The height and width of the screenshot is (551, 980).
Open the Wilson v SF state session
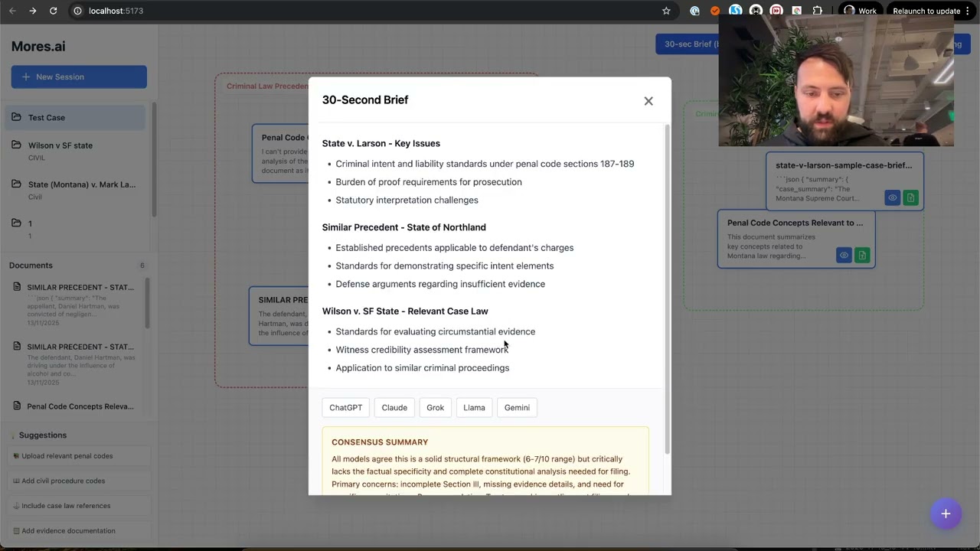click(75, 151)
